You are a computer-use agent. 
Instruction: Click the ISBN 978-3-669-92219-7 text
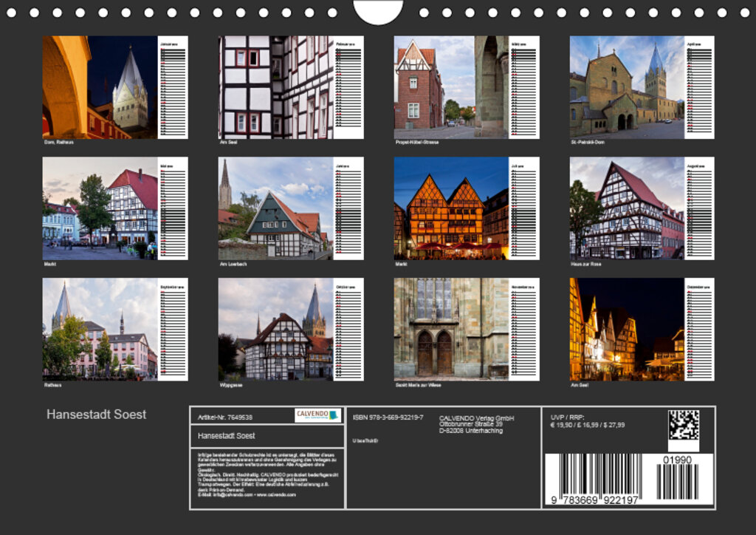(x=388, y=418)
